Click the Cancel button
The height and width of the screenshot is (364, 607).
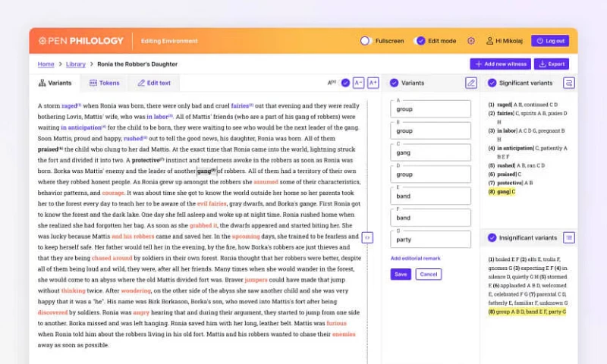point(429,275)
